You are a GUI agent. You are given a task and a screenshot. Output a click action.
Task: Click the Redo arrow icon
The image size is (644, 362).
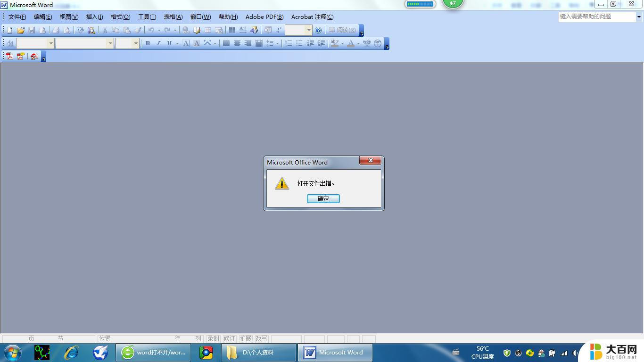167,30
